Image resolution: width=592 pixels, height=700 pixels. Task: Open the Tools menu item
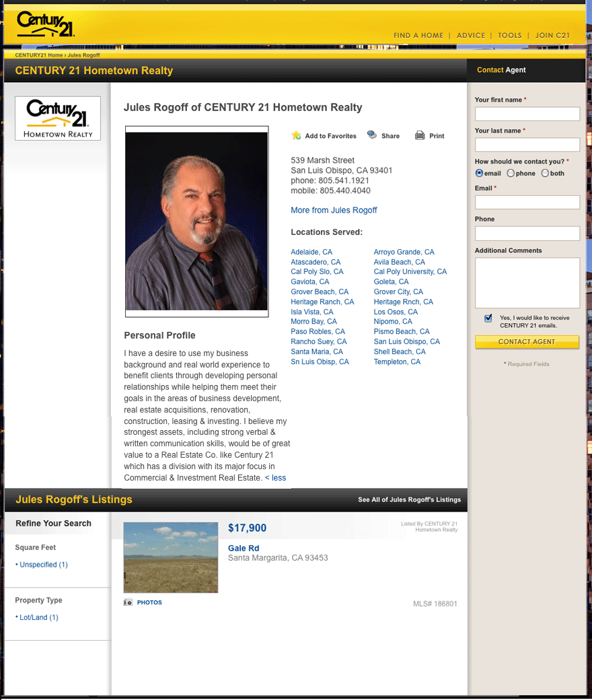point(510,36)
